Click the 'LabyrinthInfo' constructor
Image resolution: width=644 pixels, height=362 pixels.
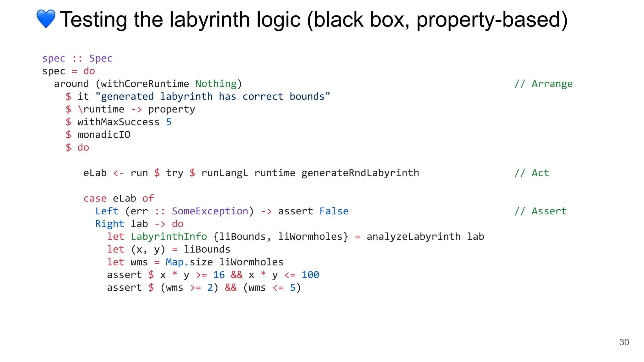pyautogui.click(x=169, y=237)
